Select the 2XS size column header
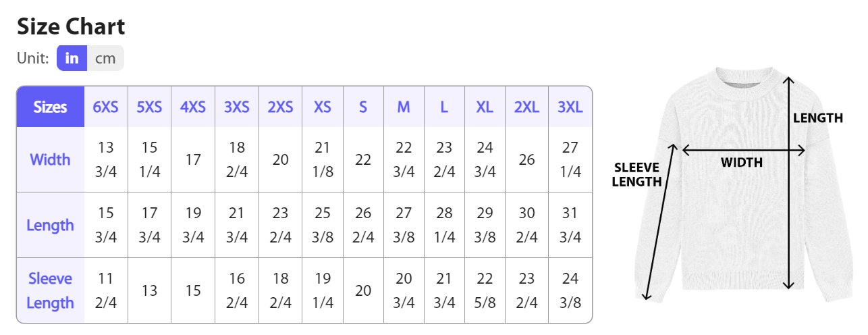The width and height of the screenshot is (868, 335). (x=280, y=107)
